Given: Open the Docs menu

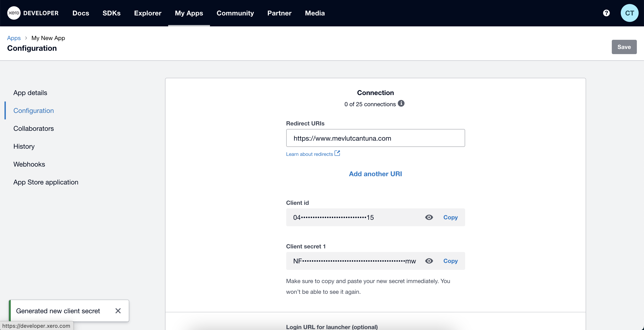Looking at the screenshot, I should click(81, 13).
